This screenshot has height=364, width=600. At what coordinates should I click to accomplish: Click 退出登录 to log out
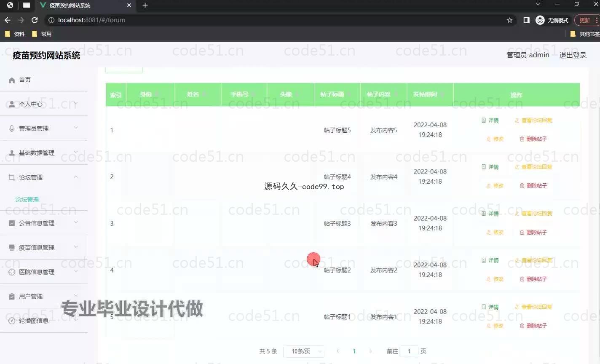pos(573,55)
